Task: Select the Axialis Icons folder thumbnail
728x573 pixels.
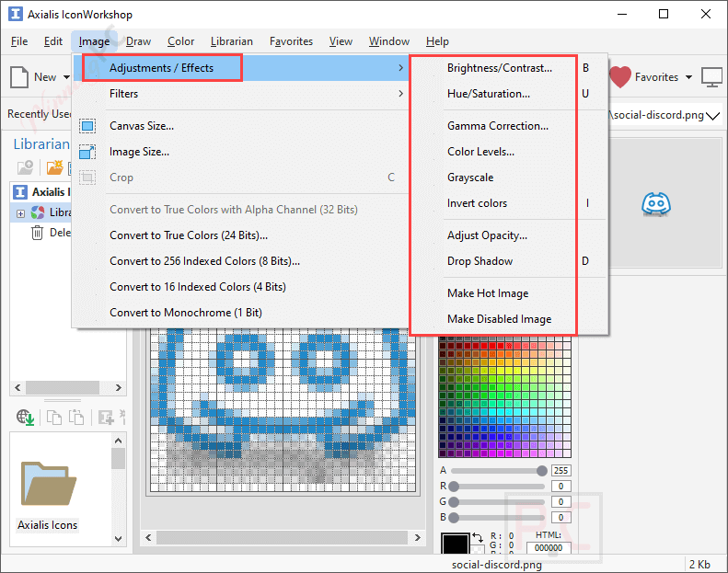Action: click(x=48, y=484)
